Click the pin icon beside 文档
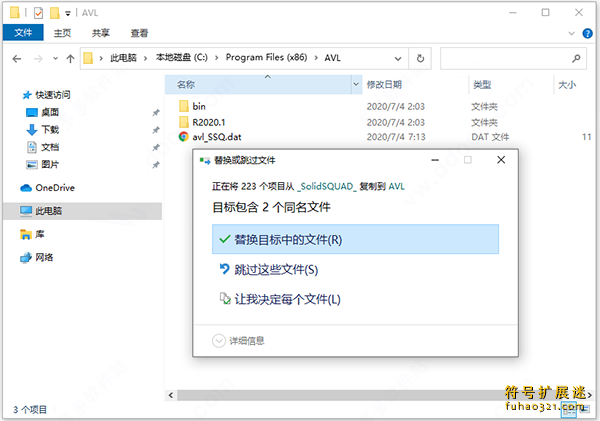The image size is (600, 421). pyautogui.click(x=156, y=147)
